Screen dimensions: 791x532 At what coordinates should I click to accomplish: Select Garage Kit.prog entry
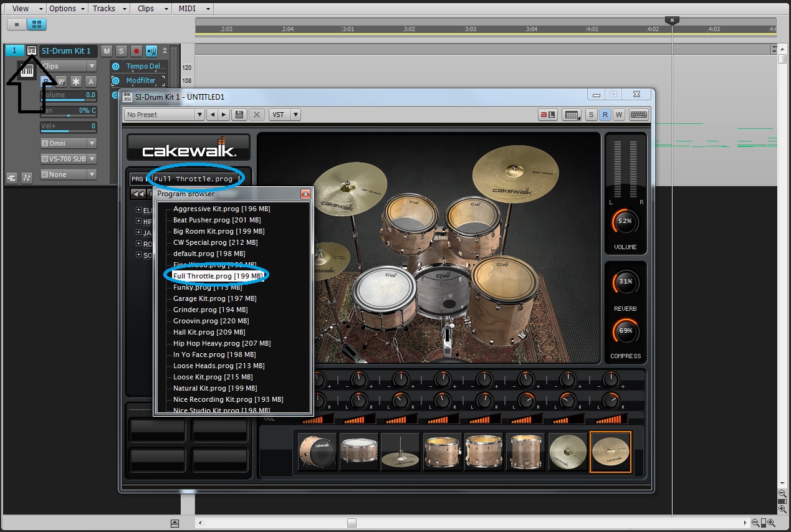point(214,298)
